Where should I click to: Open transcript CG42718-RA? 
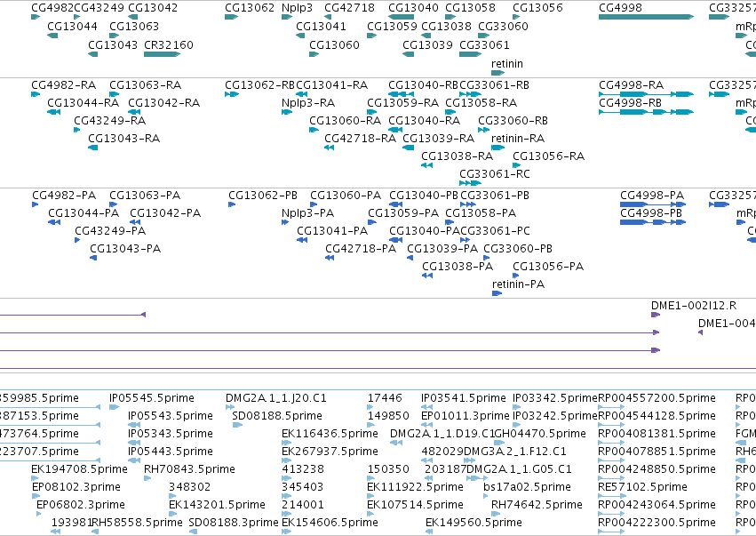[x=361, y=139]
